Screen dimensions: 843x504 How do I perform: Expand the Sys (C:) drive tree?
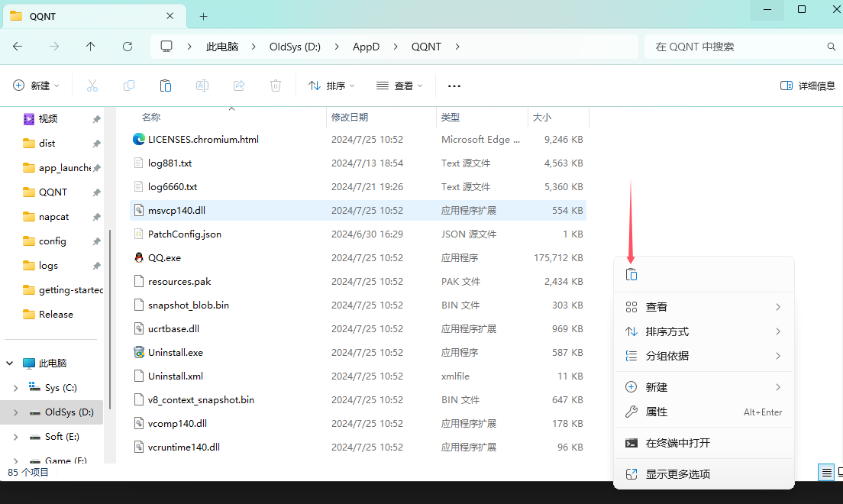[16, 388]
